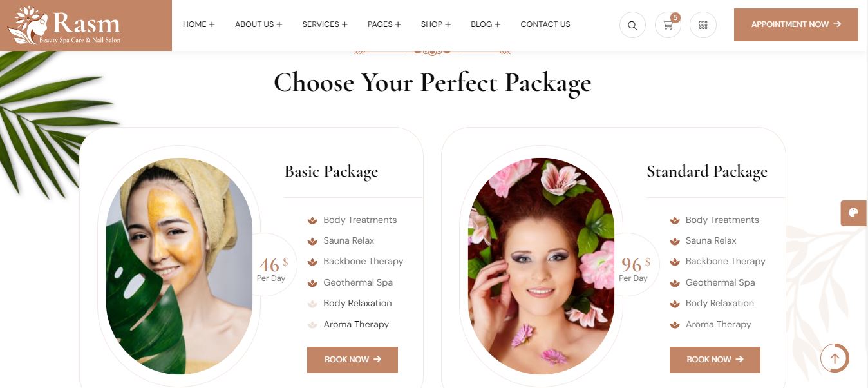Click the Basic Package face mask photo
868x388 pixels.
(179, 266)
